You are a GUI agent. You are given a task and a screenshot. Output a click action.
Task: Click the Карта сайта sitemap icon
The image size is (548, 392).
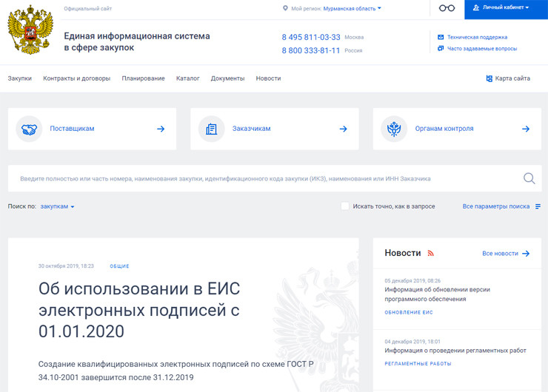[489, 78]
